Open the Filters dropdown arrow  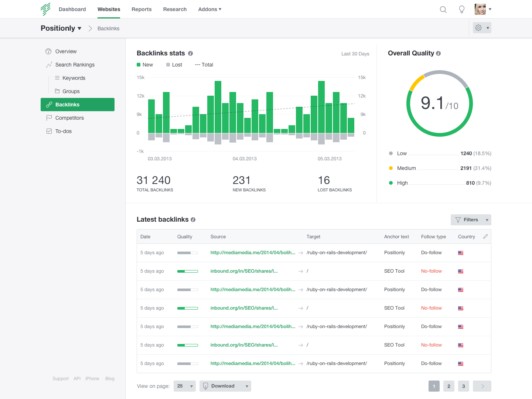[x=487, y=220]
